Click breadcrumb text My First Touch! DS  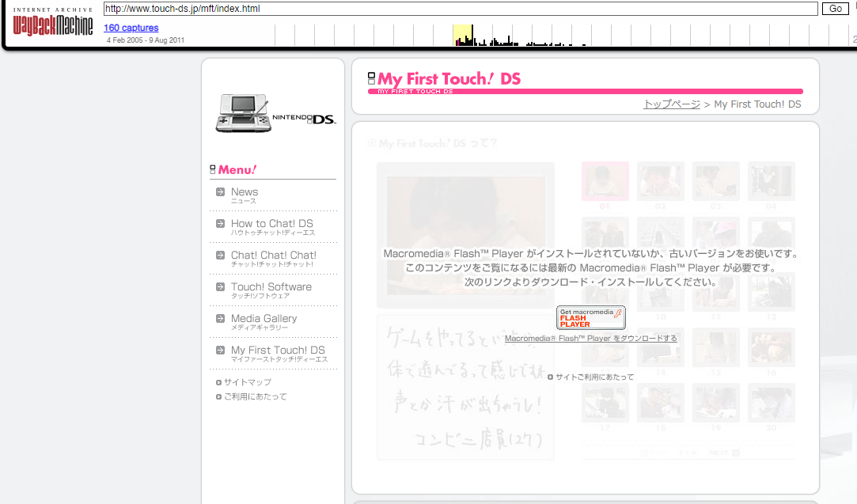(x=757, y=104)
